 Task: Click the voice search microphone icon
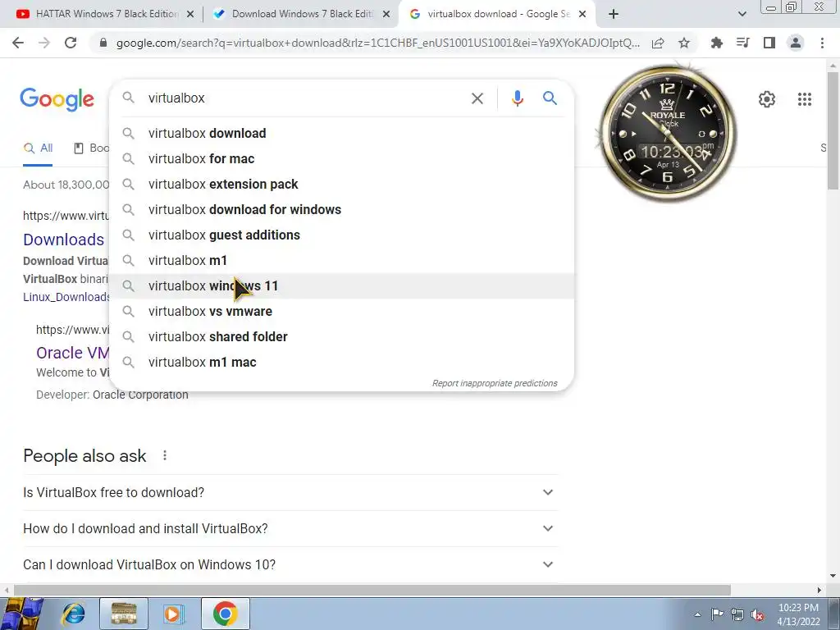pyautogui.click(x=517, y=98)
